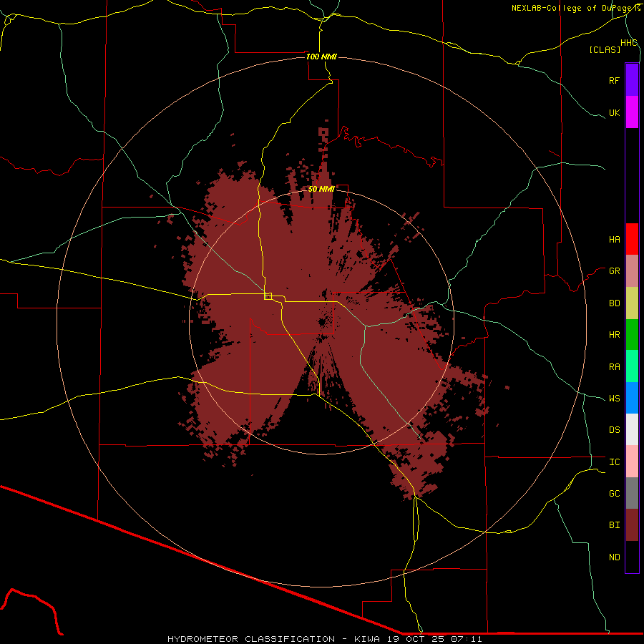Screen dimensions: 644x644
Task: Click the ND legend label
Action: click(614, 557)
